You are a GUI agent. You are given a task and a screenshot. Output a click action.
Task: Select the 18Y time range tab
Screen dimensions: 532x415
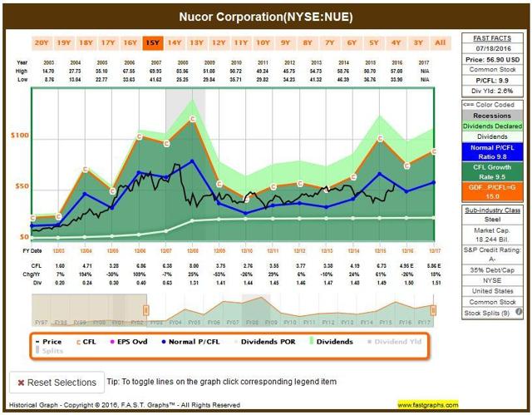point(86,42)
